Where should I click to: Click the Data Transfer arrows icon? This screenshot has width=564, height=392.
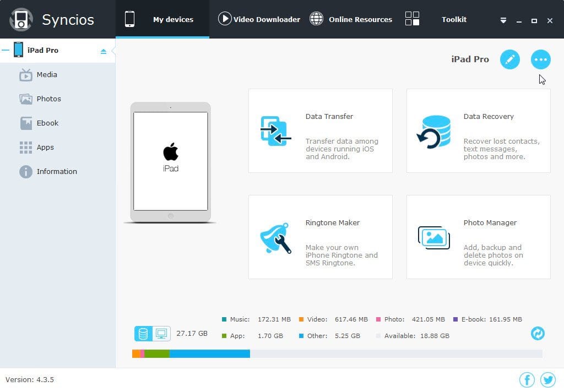pos(275,131)
